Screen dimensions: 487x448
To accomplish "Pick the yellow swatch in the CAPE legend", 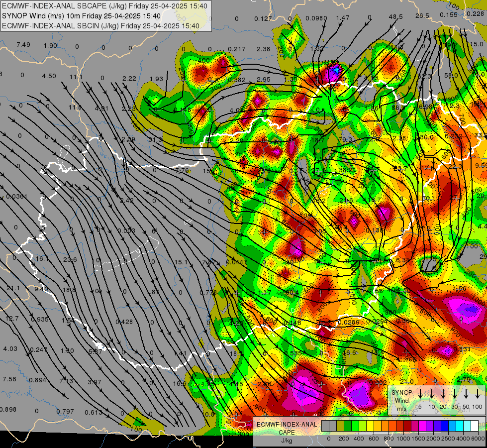I will click(370, 426).
